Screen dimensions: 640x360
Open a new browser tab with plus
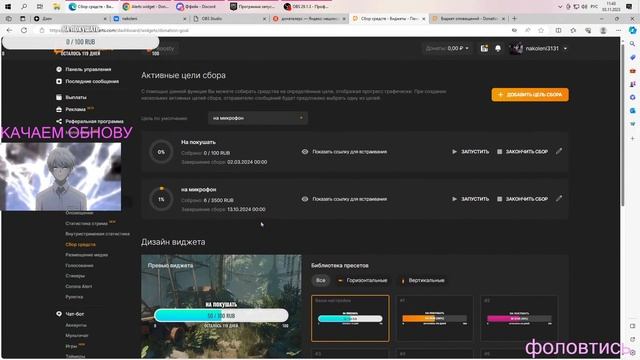click(514, 18)
